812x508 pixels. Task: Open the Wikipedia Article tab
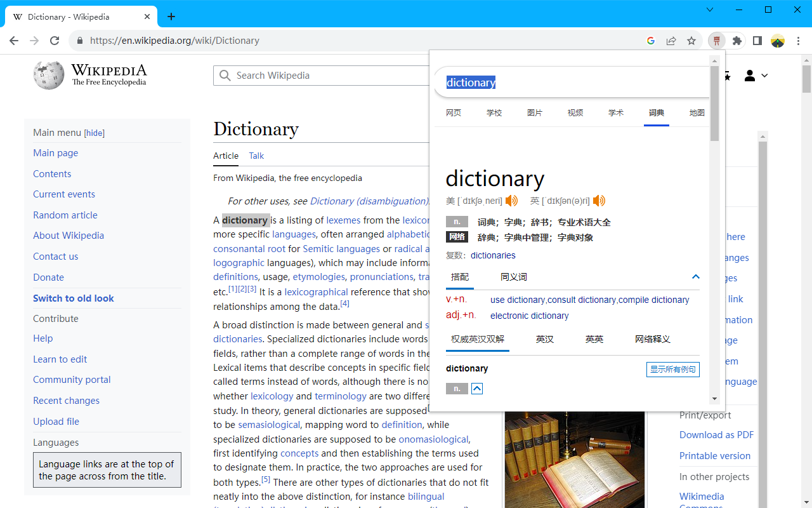pyautogui.click(x=226, y=156)
